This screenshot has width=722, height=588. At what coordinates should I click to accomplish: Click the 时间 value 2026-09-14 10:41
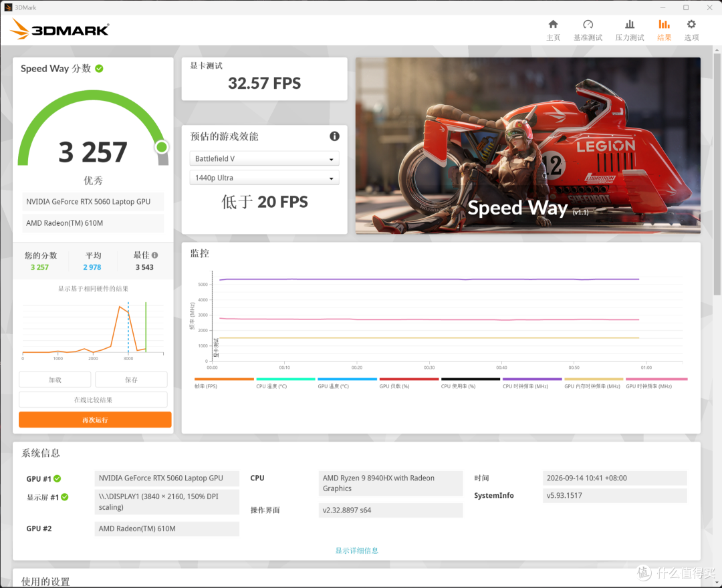(x=615, y=478)
